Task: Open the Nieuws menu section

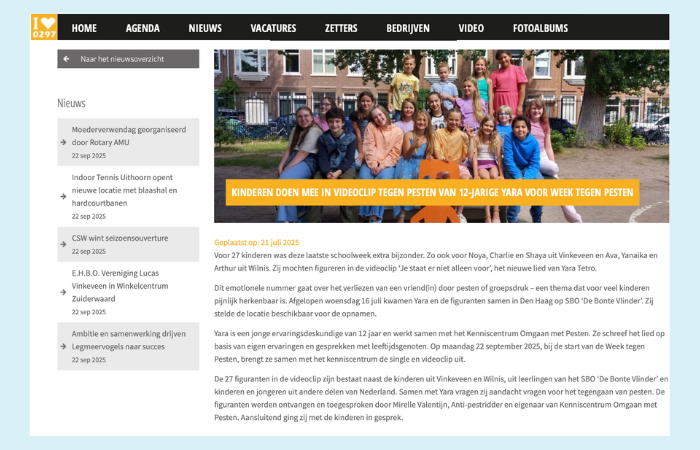Action: [205, 28]
